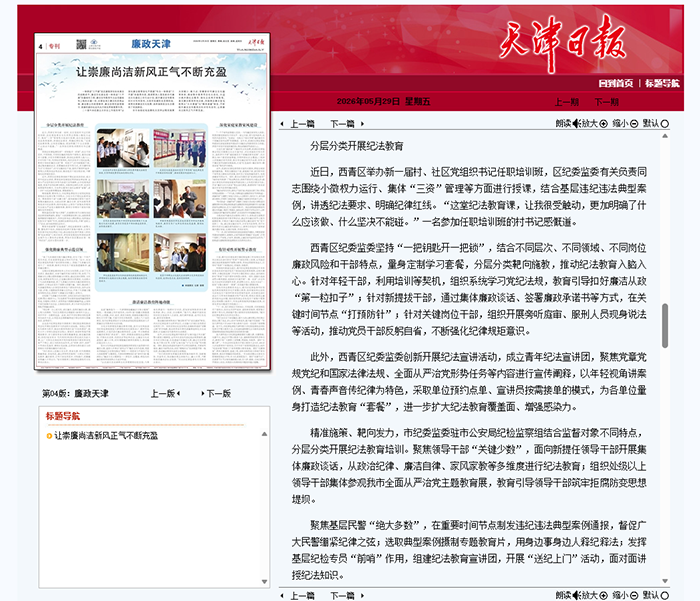Image resolution: width=700 pixels, height=601 pixels.
Task: Go to previous page via 上一版
Action: point(165,393)
